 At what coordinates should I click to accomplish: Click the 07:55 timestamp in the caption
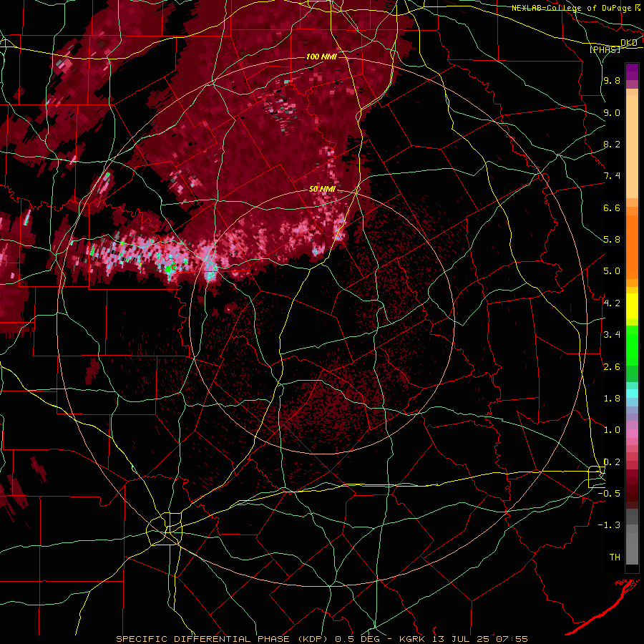coord(512,639)
